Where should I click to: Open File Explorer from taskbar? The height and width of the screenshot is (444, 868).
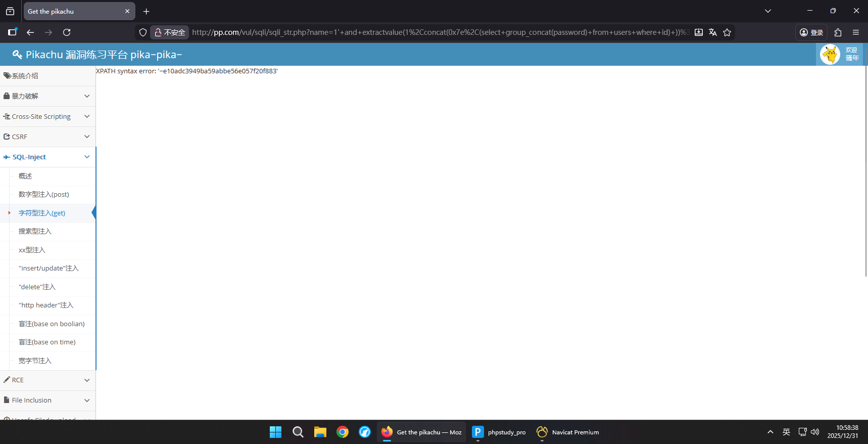320,432
